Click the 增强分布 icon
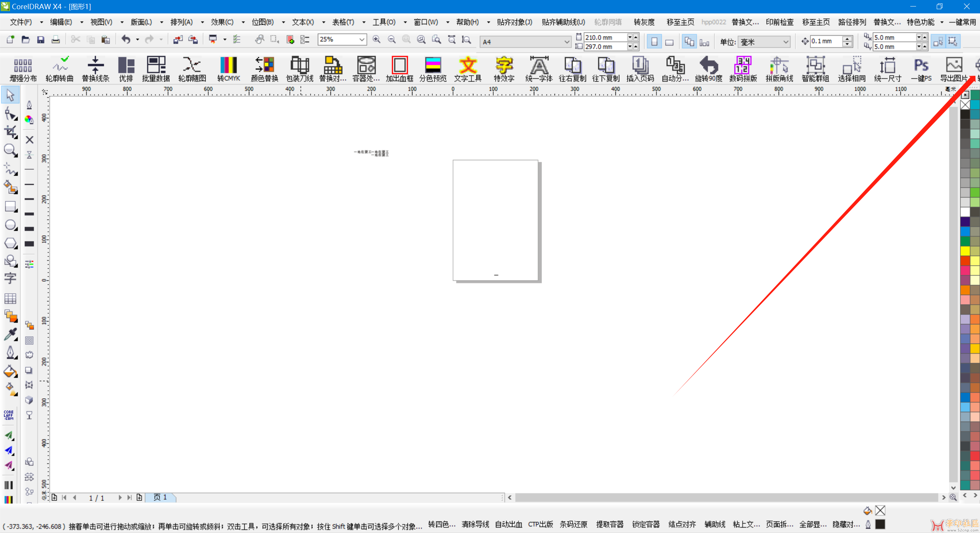This screenshot has height=533, width=980. (23, 69)
